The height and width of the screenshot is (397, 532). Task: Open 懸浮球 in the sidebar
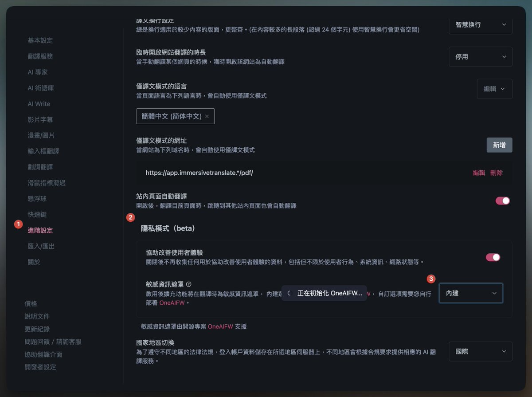pos(37,199)
